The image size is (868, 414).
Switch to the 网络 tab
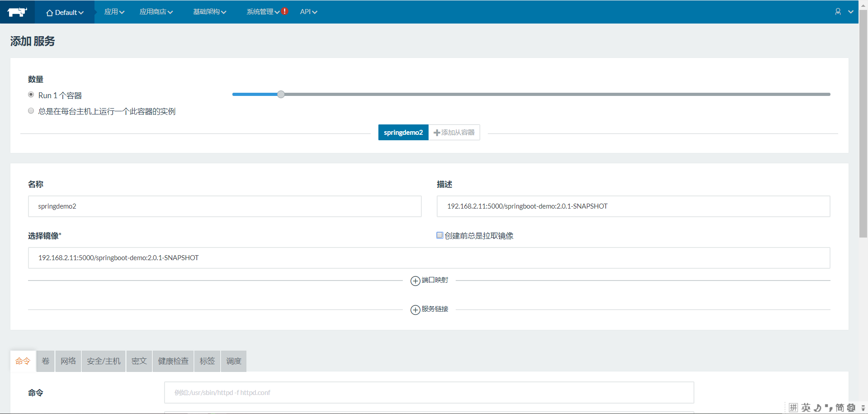coord(68,361)
